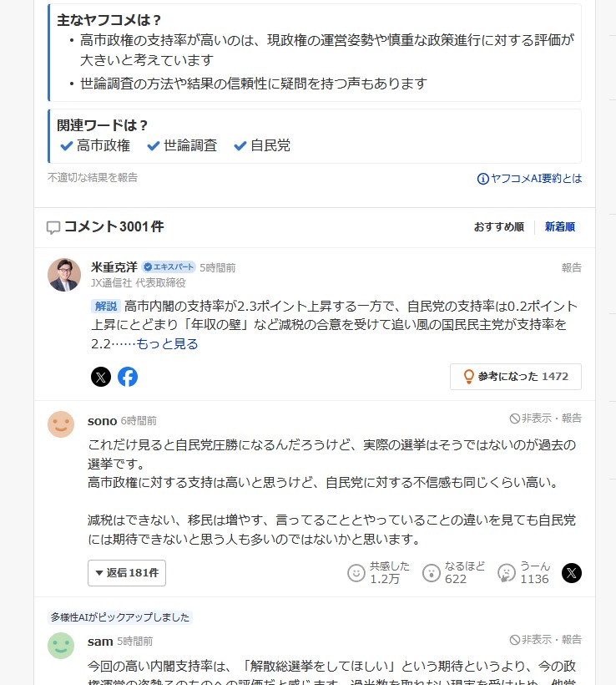Open the ヤフコメAI要約とは info icon
Screen dimensions: 616x685
tap(482, 179)
